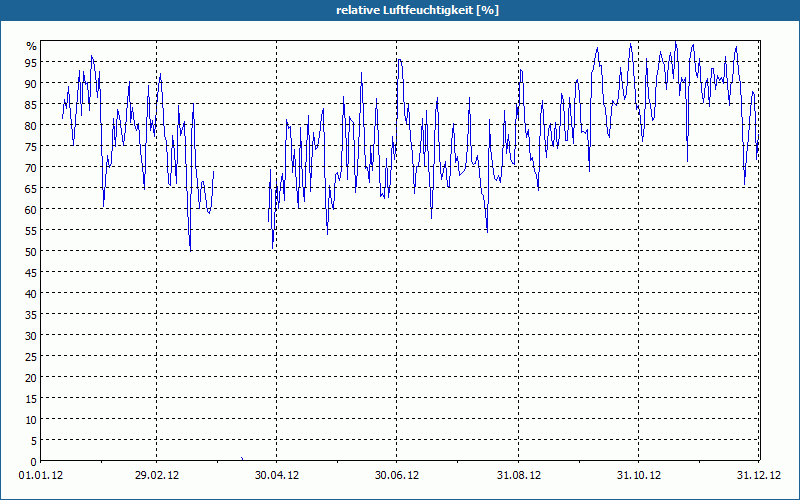The height and width of the screenshot is (500, 800).
Task: Click the x-axis date '31.10.12'
Action: click(x=639, y=476)
